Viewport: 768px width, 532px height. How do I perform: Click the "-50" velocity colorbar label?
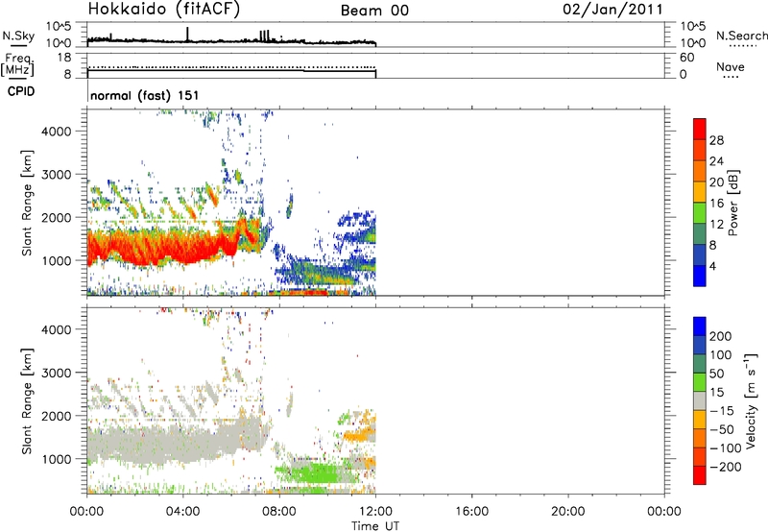tap(721, 429)
